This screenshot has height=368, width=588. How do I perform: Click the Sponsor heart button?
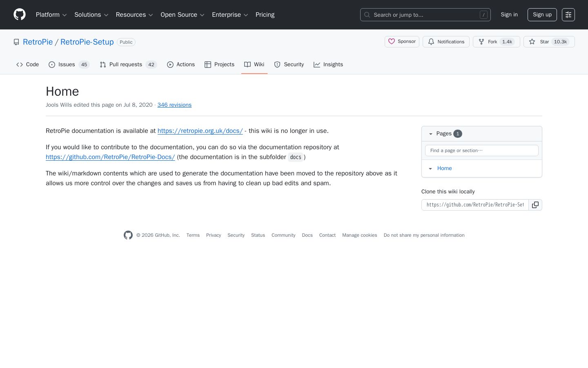pyautogui.click(x=402, y=42)
